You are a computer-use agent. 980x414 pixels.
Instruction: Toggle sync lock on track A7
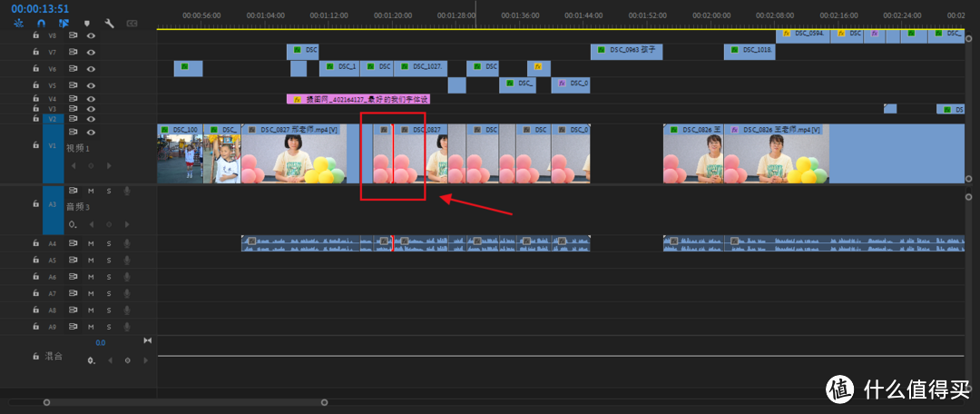[x=73, y=292]
